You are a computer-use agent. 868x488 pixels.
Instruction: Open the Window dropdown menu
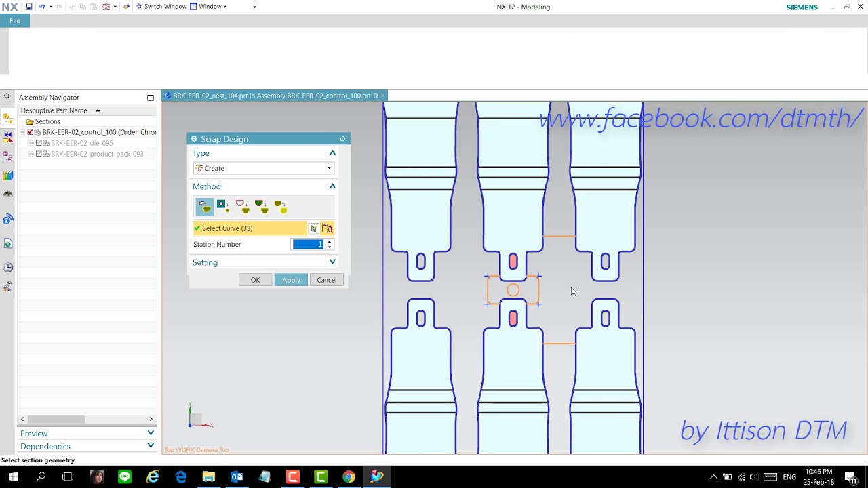pos(208,7)
